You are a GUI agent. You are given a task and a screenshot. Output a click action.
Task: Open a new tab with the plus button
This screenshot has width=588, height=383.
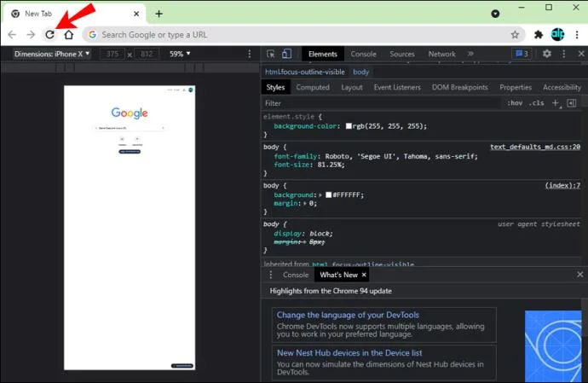159,14
